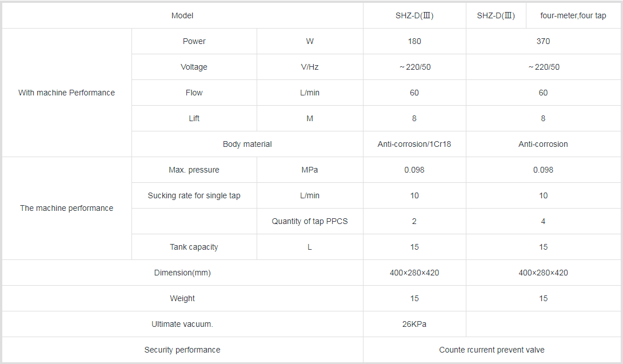
Task: Click the Flow label cell
Action: (x=194, y=93)
